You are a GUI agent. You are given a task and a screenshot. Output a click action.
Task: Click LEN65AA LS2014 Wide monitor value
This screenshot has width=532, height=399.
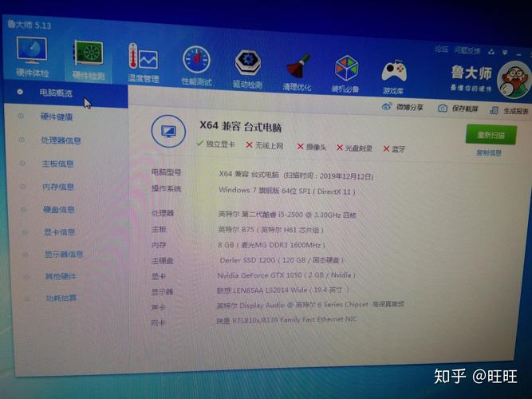(x=282, y=290)
